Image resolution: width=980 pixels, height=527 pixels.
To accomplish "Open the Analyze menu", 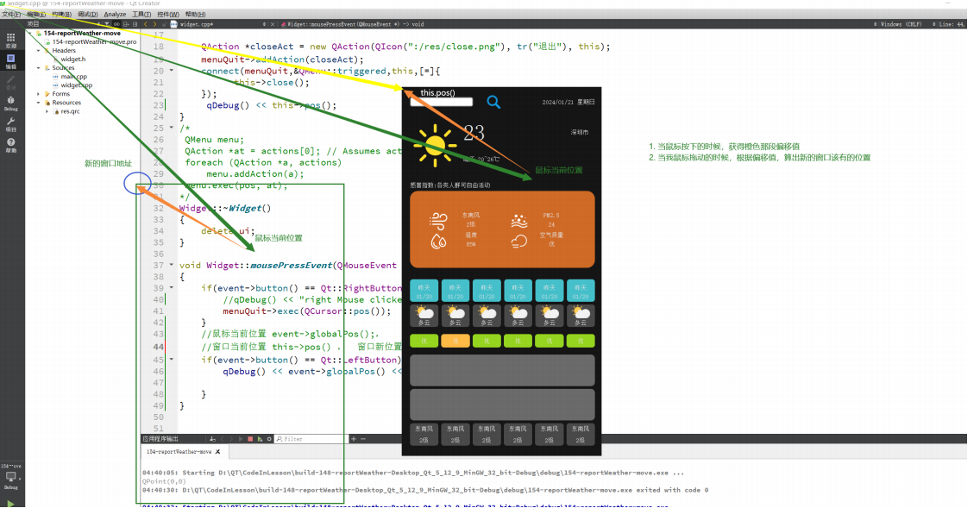I will point(115,14).
